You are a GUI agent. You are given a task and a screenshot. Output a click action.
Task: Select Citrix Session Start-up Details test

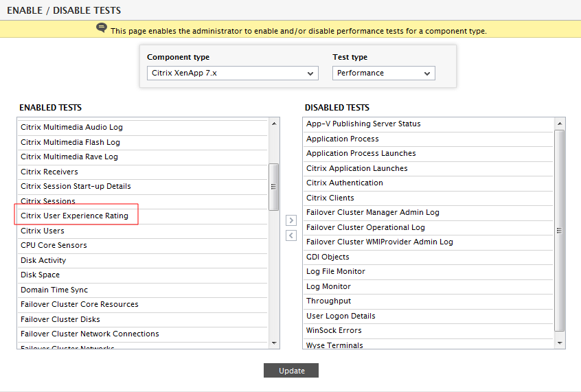(143, 186)
